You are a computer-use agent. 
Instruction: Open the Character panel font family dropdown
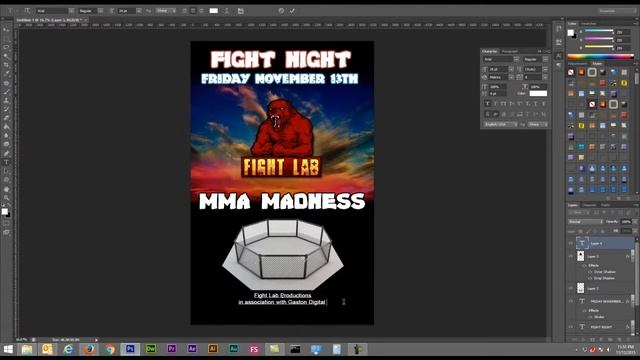516,59
